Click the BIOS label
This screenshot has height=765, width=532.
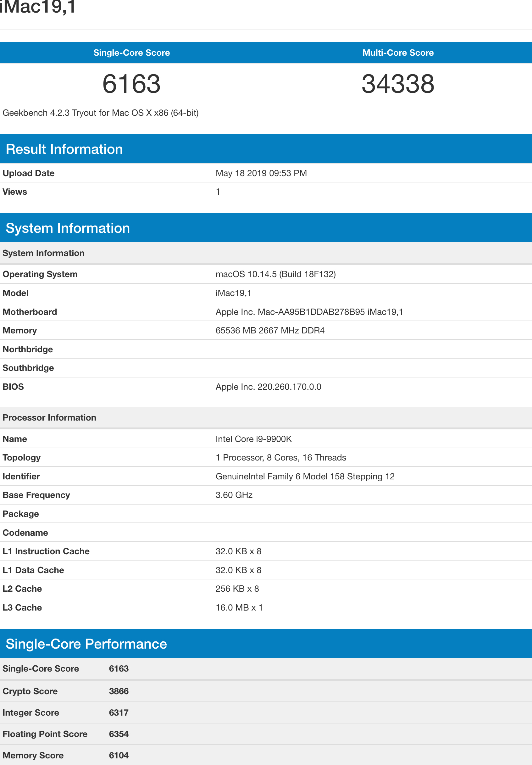(13, 387)
